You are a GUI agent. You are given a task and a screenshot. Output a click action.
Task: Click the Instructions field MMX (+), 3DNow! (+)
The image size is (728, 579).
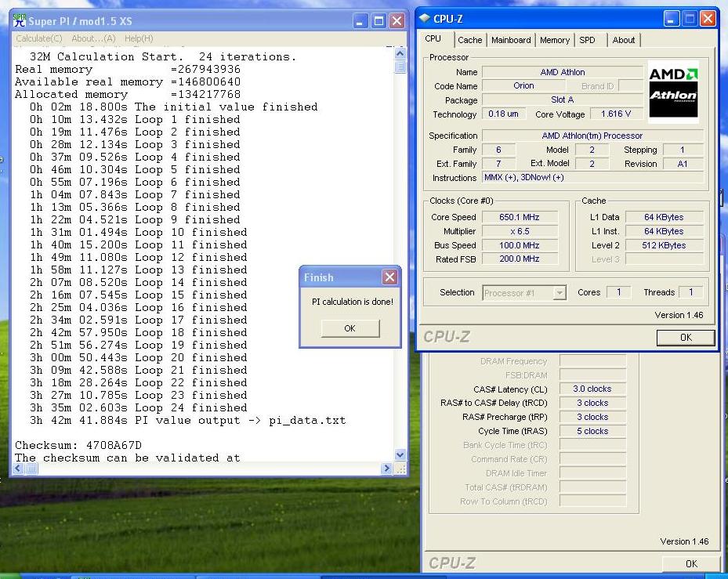pos(592,177)
